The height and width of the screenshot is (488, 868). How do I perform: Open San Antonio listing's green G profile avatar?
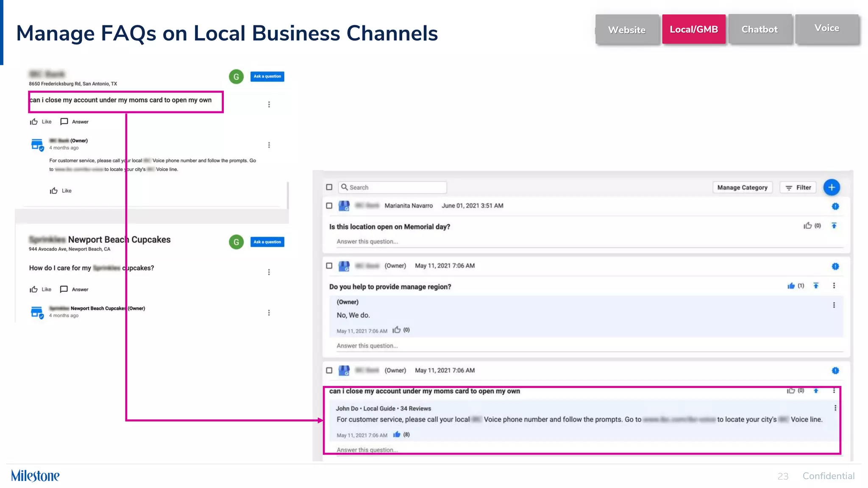point(236,77)
